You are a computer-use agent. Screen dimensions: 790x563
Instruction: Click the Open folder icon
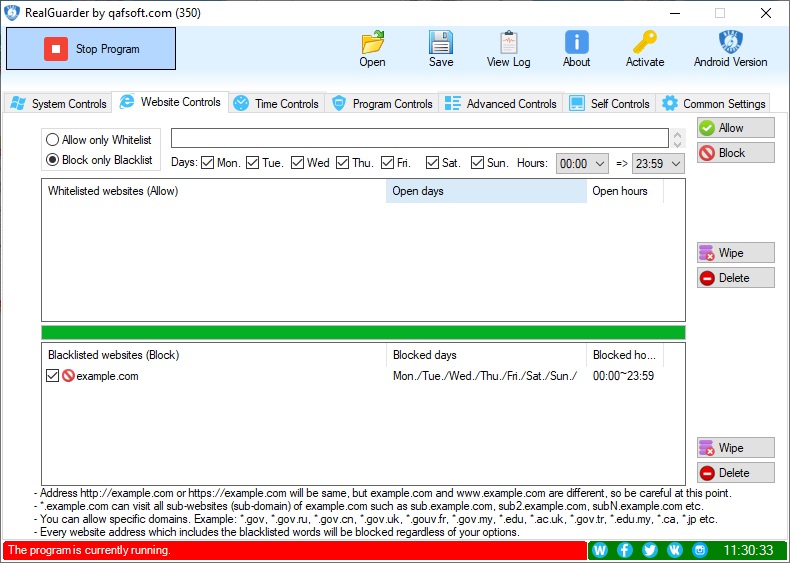point(372,43)
